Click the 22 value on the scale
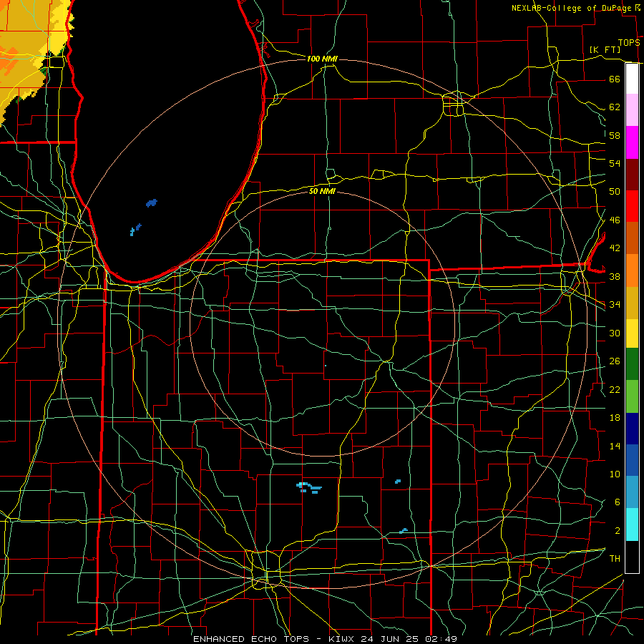 [x=615, y=390]
